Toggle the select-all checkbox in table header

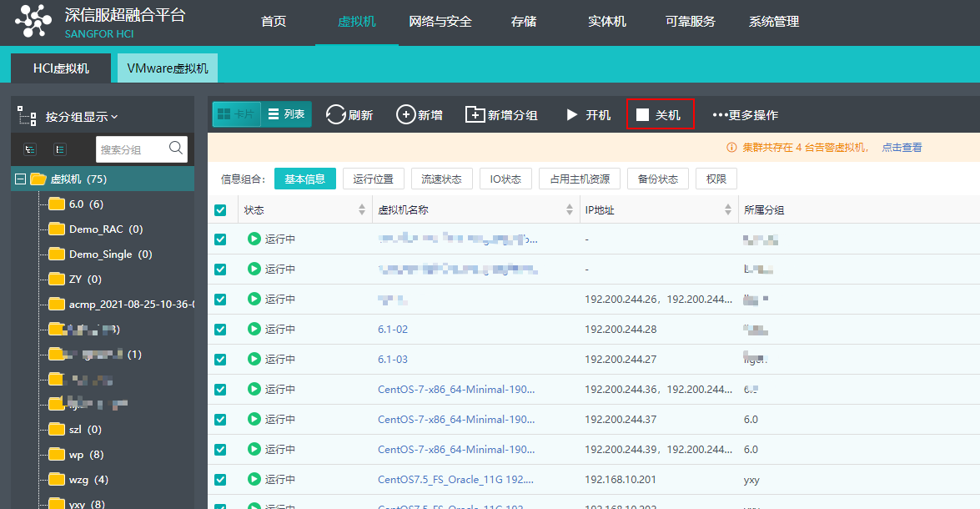pos(221,209)
